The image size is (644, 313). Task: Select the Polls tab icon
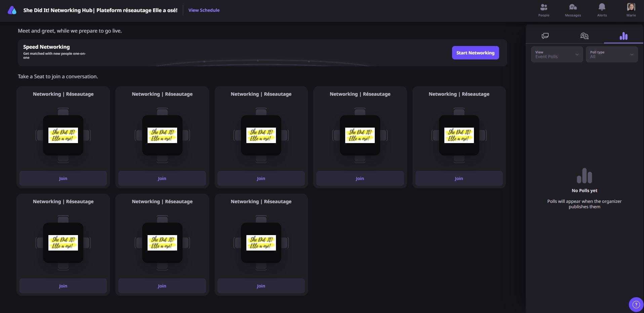[x=623, y=36]
